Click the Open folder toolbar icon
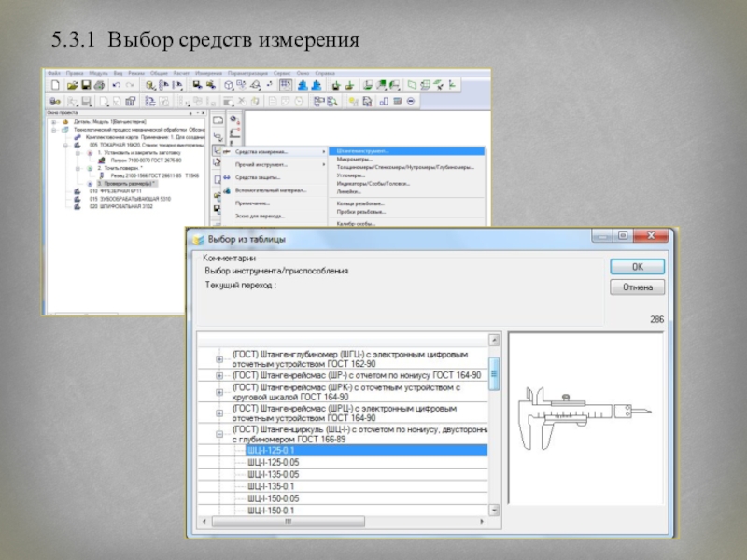This screenshot has height=560, width=747. (70, 85)
